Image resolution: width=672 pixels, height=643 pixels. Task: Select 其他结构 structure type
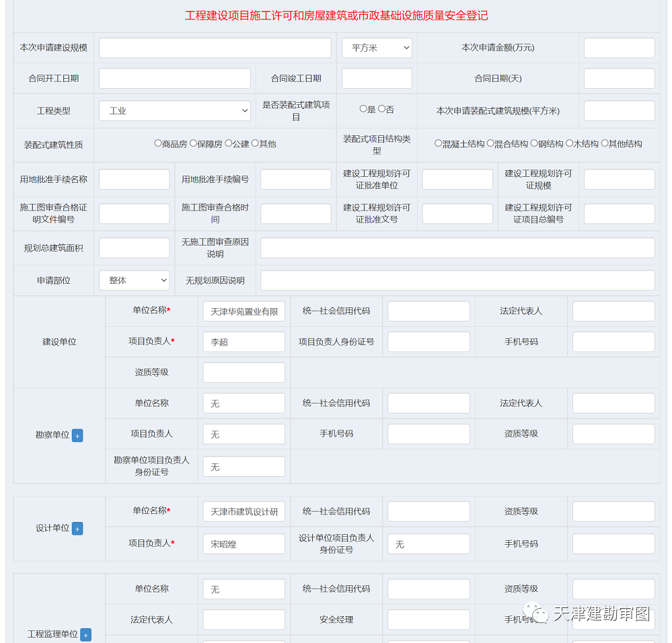click(604, 143)
